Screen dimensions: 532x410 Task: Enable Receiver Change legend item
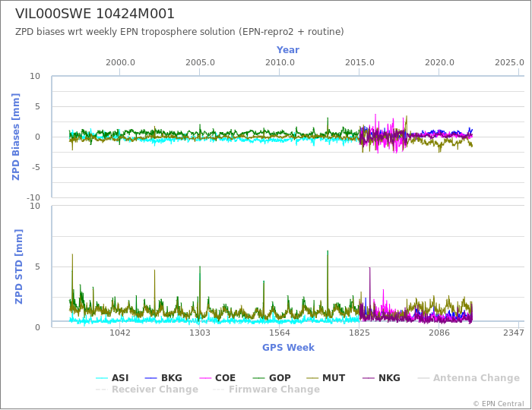[x=147, y=389]
